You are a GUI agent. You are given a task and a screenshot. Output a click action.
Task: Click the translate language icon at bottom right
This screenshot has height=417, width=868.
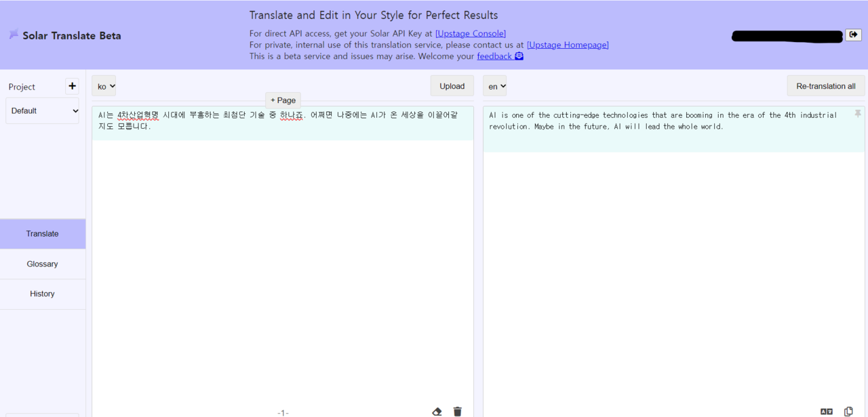pyautogui.click(x=826, y=412)
